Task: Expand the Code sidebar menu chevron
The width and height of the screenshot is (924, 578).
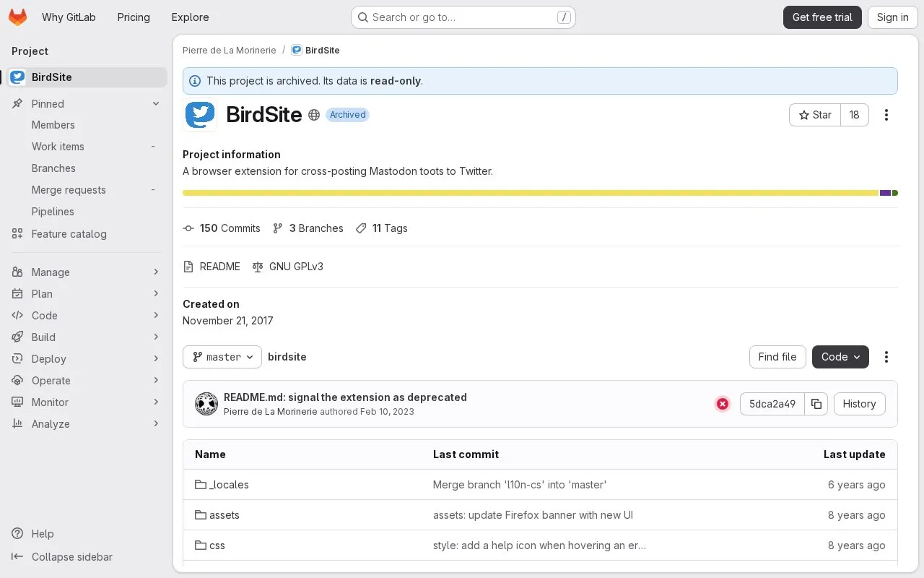Action: 156,316
